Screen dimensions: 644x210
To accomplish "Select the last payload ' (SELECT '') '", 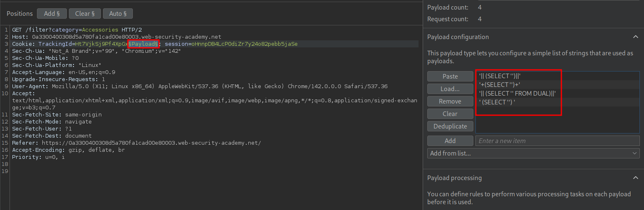I will pyautogui.click(x=497, y=102).
